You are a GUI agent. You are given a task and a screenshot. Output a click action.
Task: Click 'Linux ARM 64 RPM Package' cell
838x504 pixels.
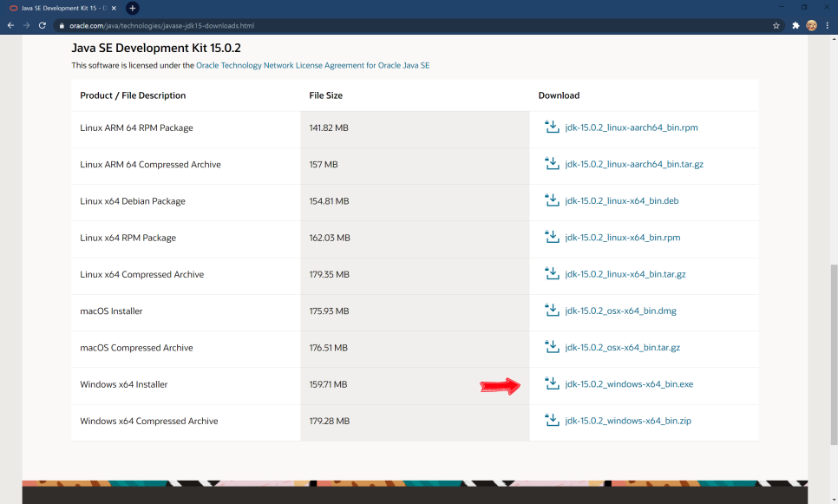coord(136,128)
